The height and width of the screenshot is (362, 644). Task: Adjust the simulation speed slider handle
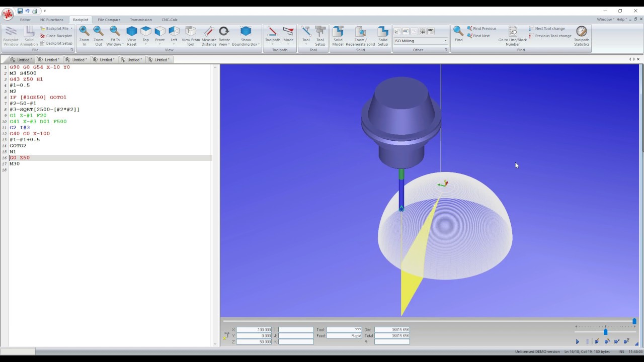[605, 332]
